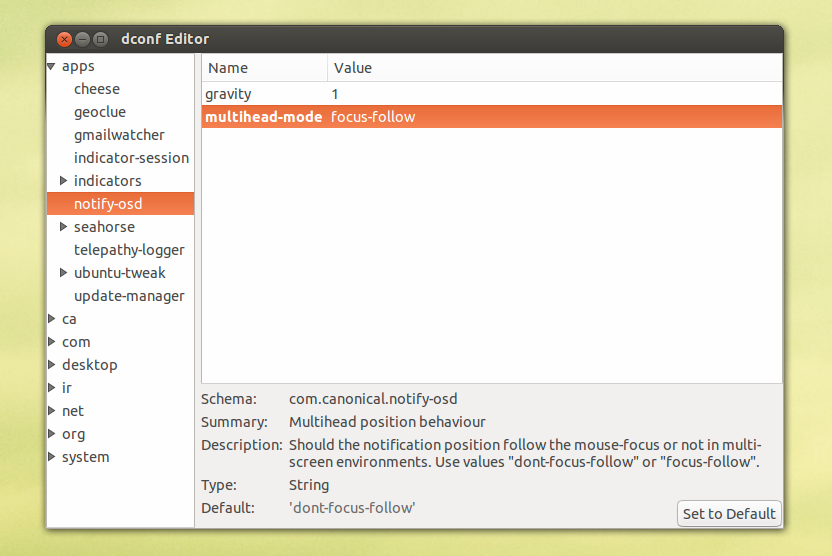The width and height of the screenshot is (832, 556).
Task: Expand the ca tree node
Action: tap(51, 319)
